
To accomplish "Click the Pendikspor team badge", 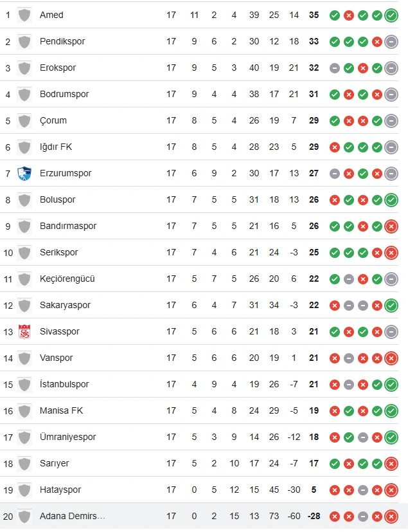I will [x=24, y=41].
